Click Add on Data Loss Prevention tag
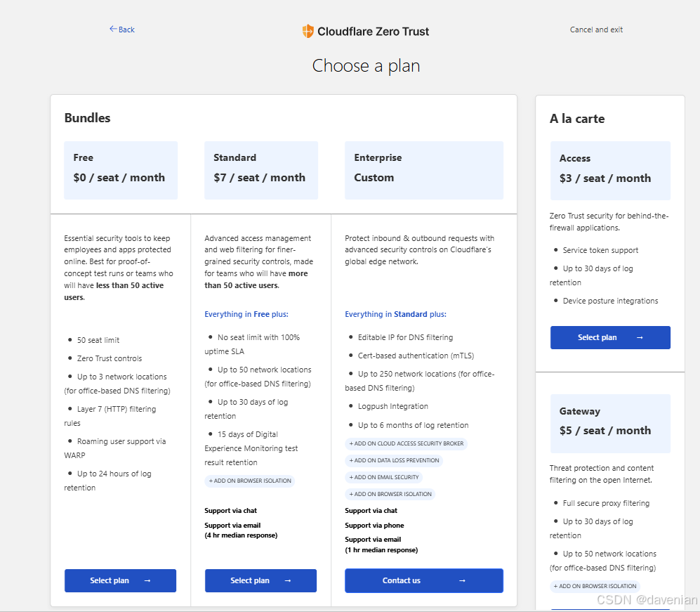700x612 pixels. (394, 460)
